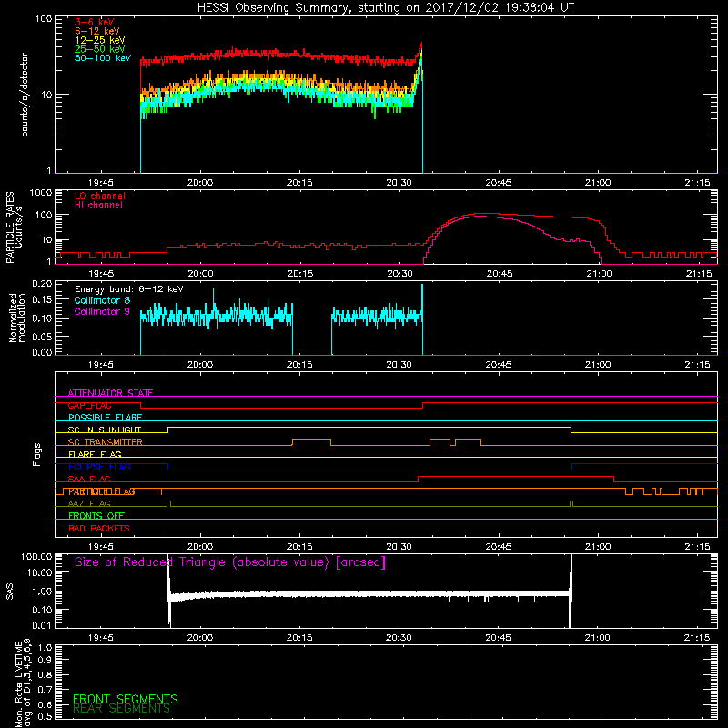Viewport: 728px width, 728px height.
Task: Select the red 3-6 keV legend entry
Action: [x=94, y=22]
